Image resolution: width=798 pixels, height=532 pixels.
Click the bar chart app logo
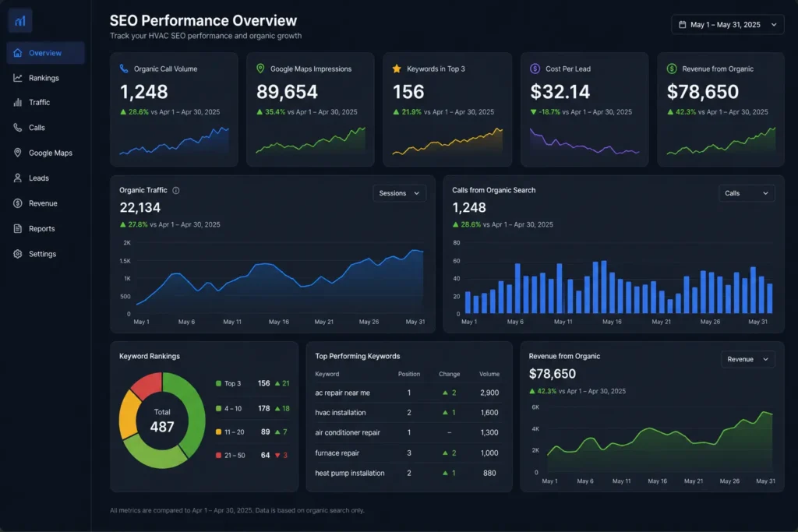tap(19, 21)
